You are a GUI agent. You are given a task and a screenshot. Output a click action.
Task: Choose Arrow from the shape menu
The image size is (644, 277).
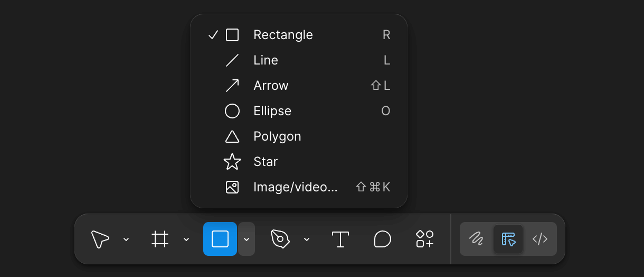click(x=271, y=86)
